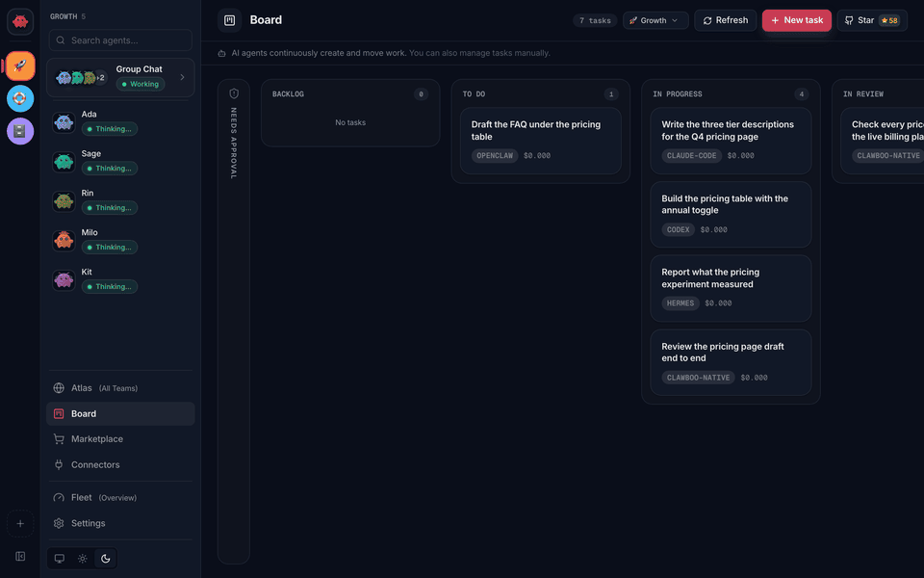This screenshot has width=924, height=578.
Task: Click Rin's Thinking status badge
Action: [x=110, y=208]
